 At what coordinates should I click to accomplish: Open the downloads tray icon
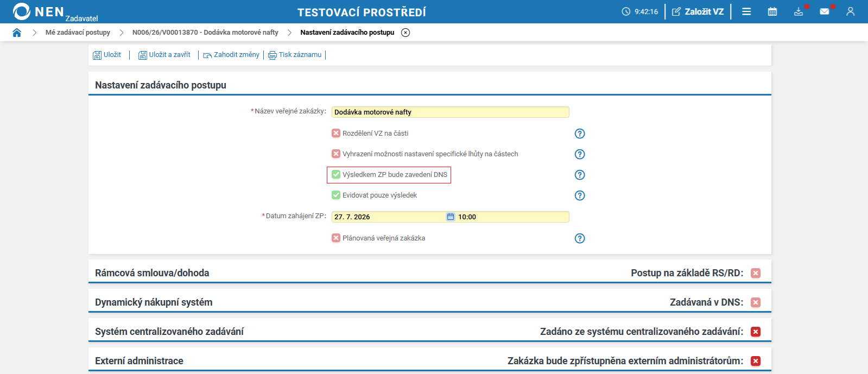point(799,11)
